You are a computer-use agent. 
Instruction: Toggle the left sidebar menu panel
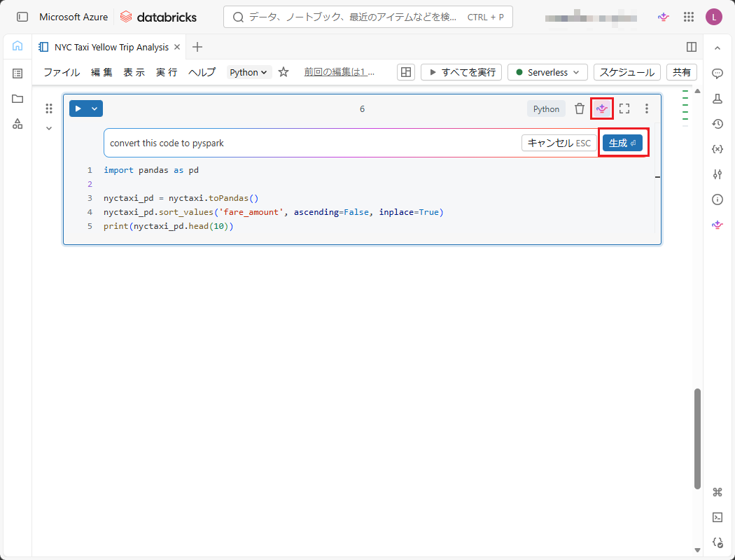coord(22,17)
